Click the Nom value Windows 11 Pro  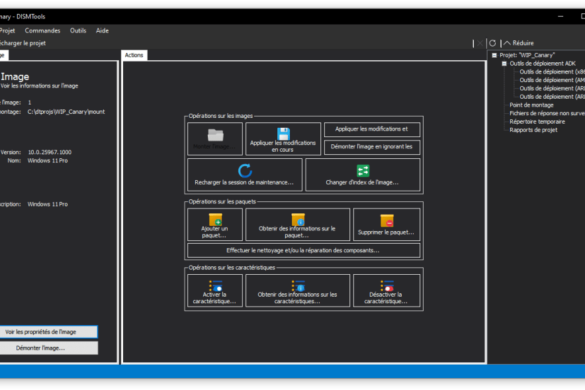(x=48, y=161)
